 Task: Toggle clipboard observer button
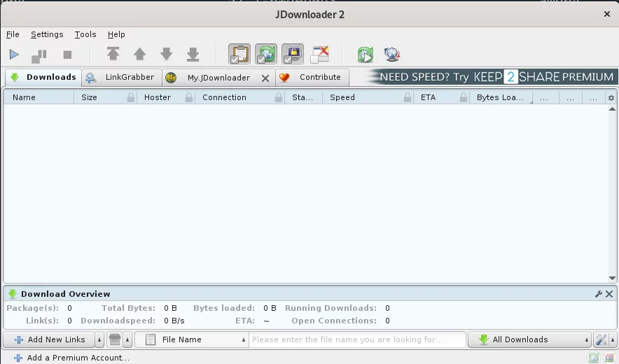click(239, 54)
